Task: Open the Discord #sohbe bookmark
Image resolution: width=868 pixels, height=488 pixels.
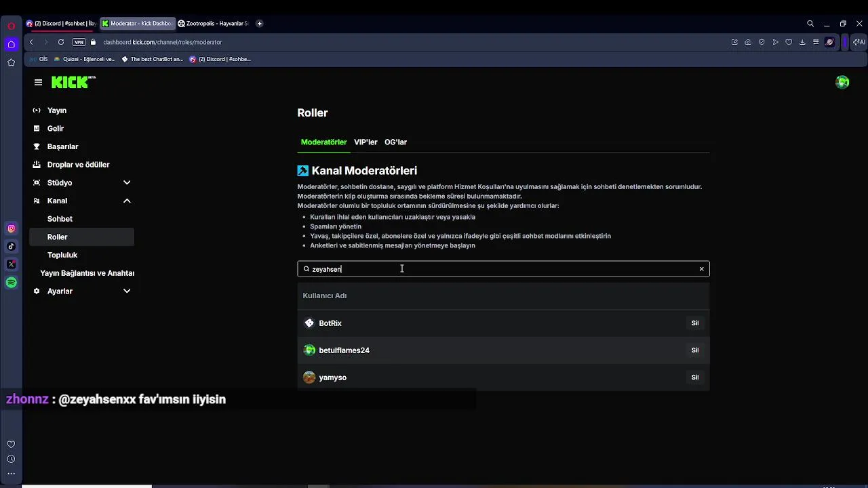Action: tap(220, 59)
